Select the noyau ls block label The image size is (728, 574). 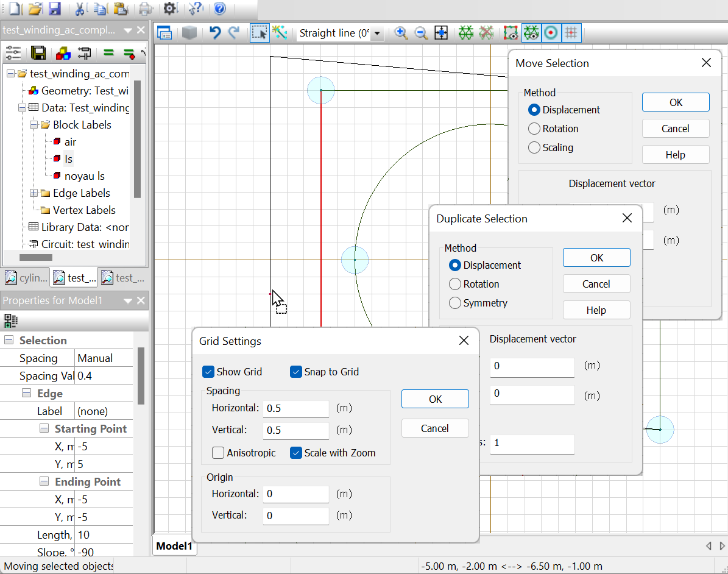(x=84, y=176)
